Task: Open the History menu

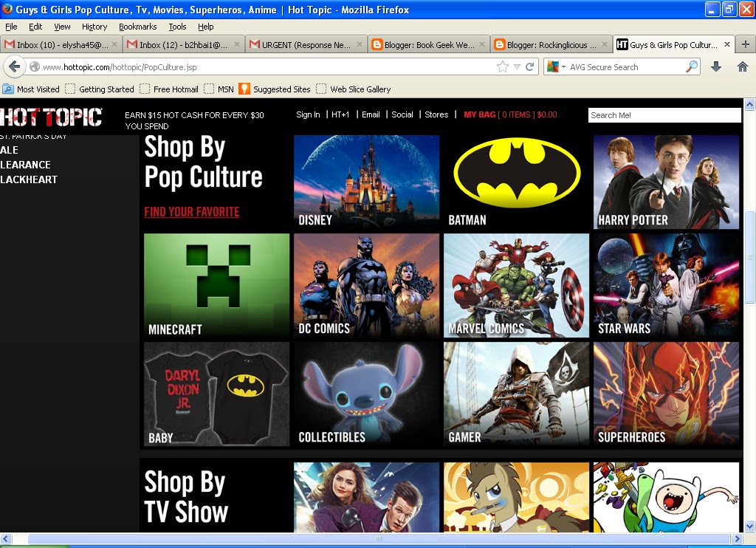Action: [x=94, y=27]
